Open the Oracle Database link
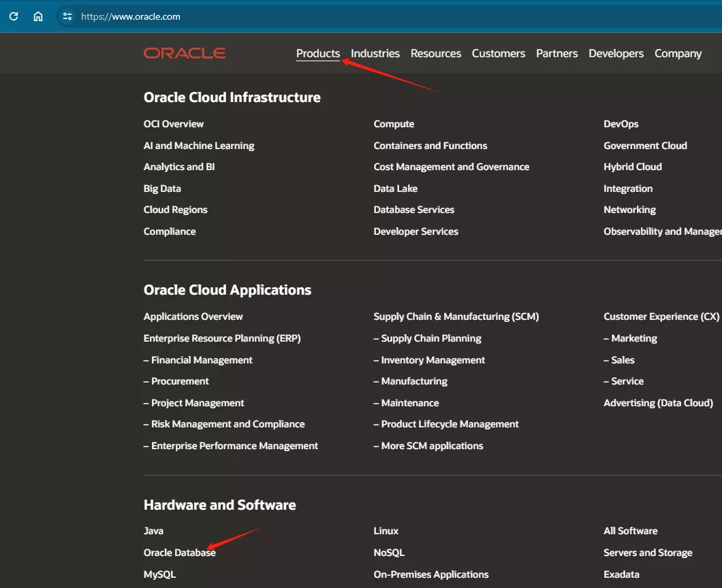 pos(179,553)
